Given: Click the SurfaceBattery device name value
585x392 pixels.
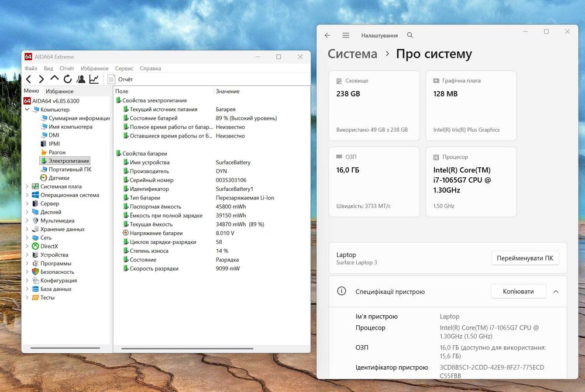Looking at the screenshot, I should 233,163.
